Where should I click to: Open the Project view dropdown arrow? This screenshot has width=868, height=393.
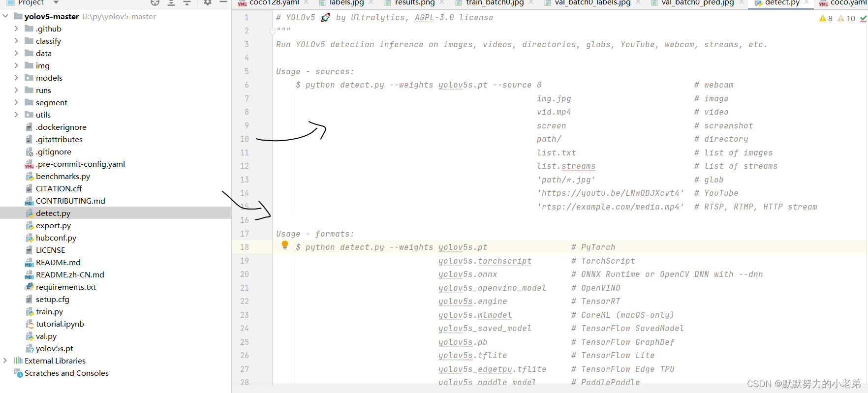click(x=56, y=2)
